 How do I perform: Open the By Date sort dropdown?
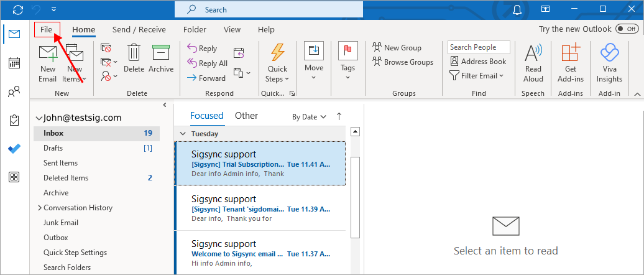pos(309,117)
